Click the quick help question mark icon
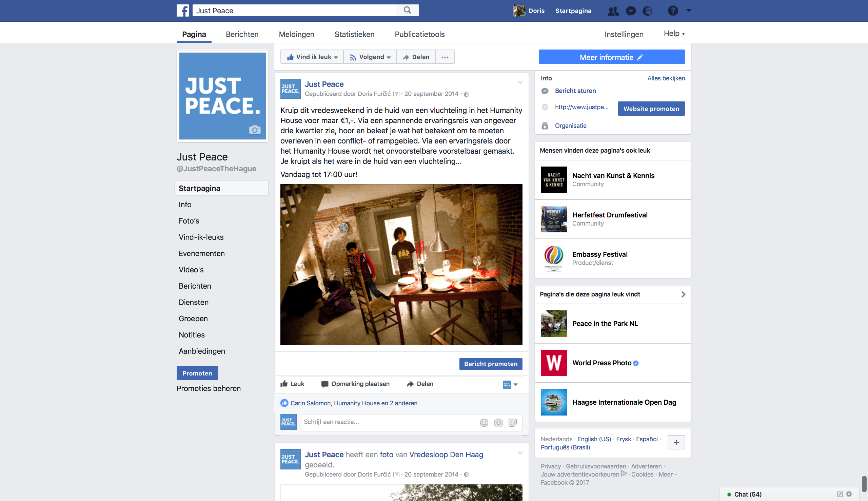This screenshot has width=868, height=501. (673, 11)
